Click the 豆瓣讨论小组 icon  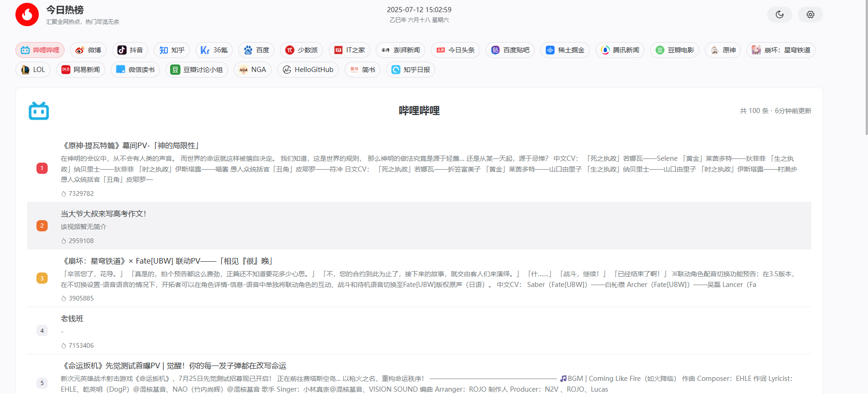[175, 70]
